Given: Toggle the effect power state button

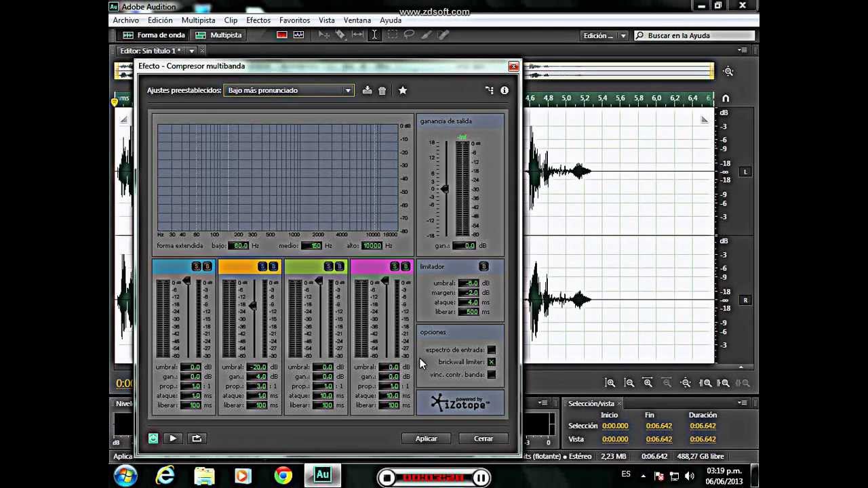Looking at the screenshot, I should click(x=153, y=439).
